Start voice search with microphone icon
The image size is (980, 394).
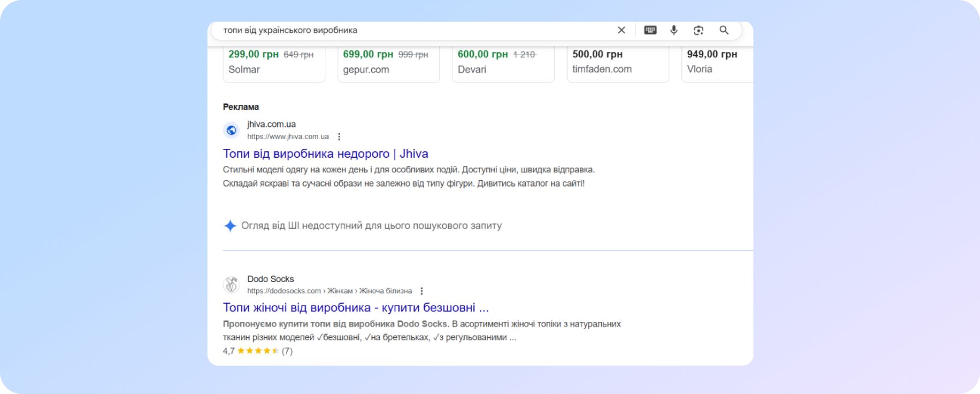pyautogui.click(x=674, y=30)
